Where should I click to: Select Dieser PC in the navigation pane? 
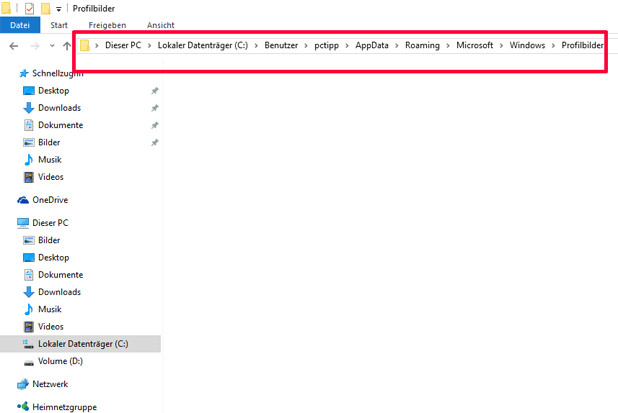pyautogui.click(x=50, y=223)
